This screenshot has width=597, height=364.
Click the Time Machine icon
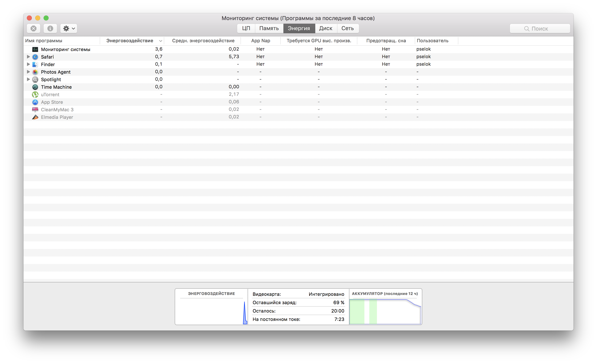click(x=35, y=87)
